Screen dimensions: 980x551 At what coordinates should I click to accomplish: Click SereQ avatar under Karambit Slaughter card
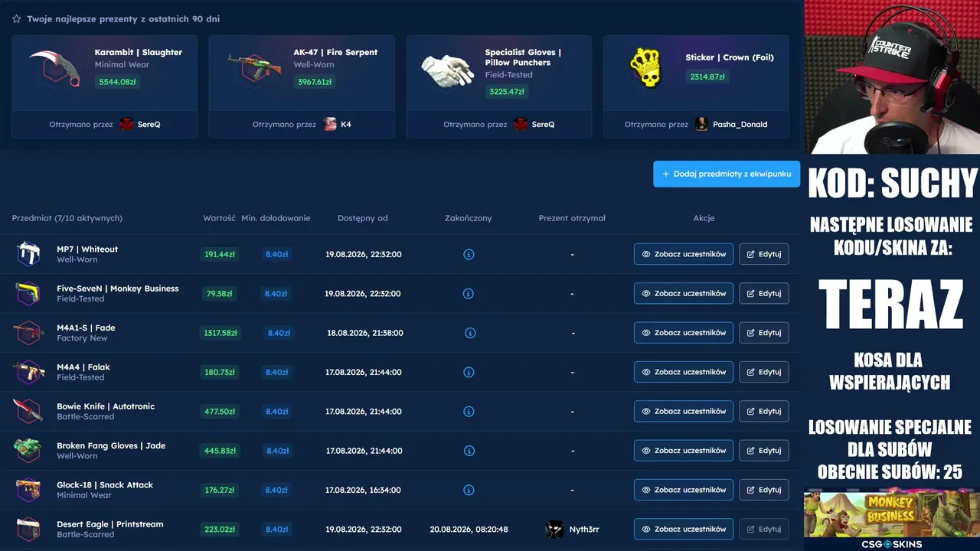(x=126, y=124)
